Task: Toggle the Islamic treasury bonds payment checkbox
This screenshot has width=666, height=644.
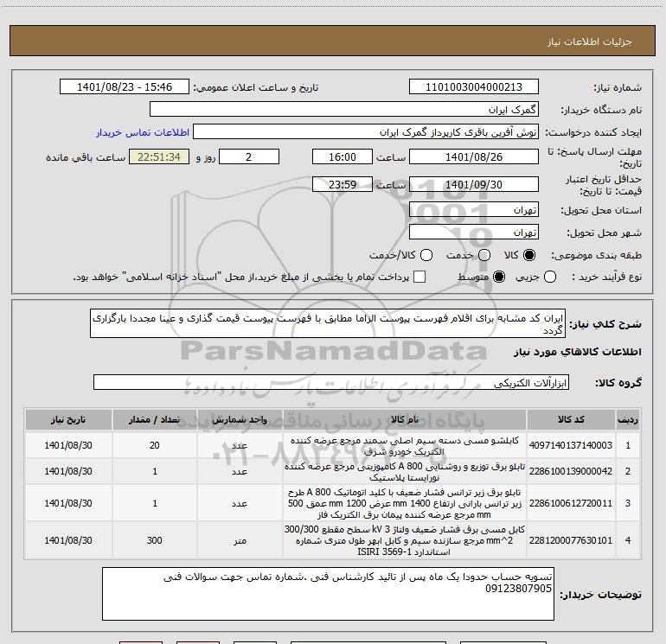Action: coord(419,277)
